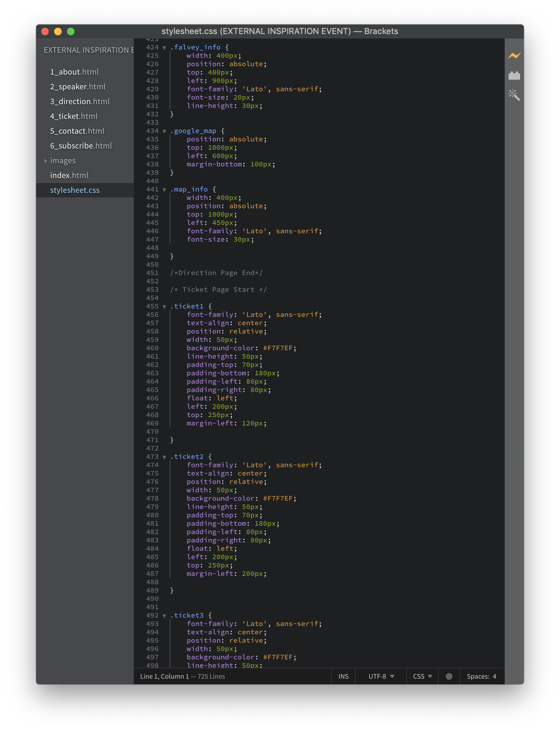
Task: Fold the .google_map rule block
Action: [164, 132]
